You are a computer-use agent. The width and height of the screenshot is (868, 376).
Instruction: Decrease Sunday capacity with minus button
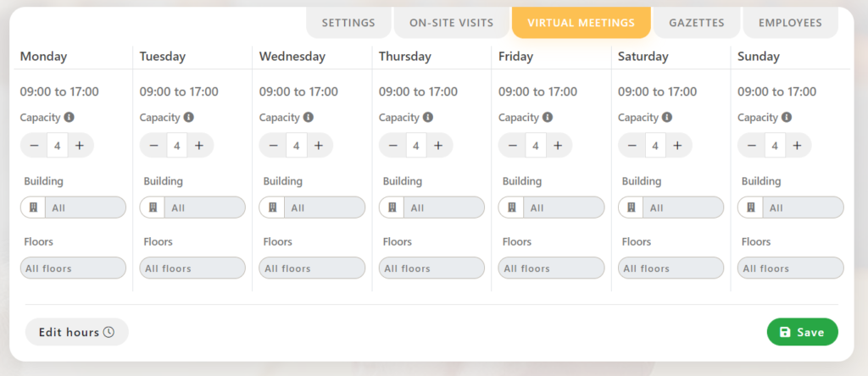click(752, 146)
